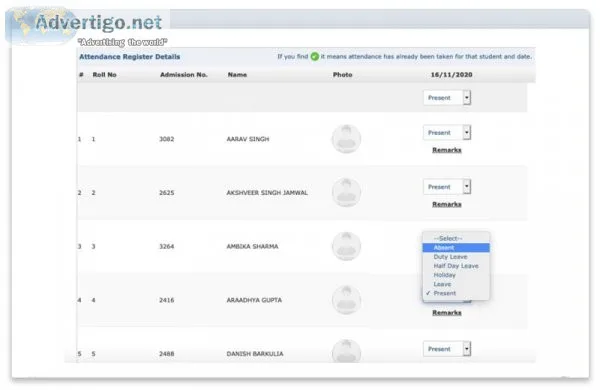Click the name ARAADHYA GUPTA
This screenshot has height=390, width=600.
pyautogui.click(x=254, y=300)
